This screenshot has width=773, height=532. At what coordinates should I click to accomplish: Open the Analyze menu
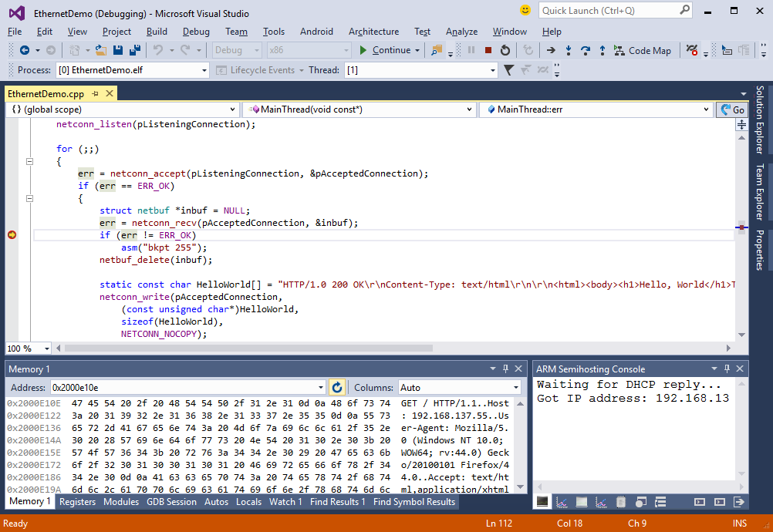click(x=461, y=32)
